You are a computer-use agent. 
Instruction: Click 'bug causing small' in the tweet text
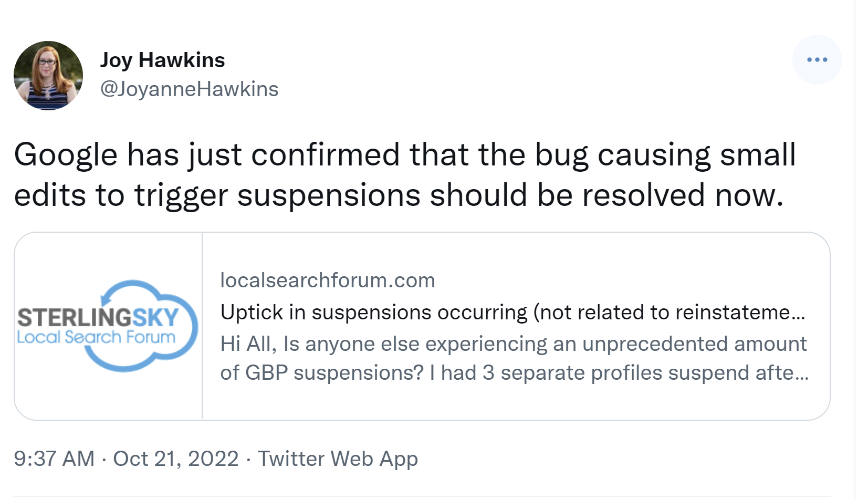tap(665, 155)
